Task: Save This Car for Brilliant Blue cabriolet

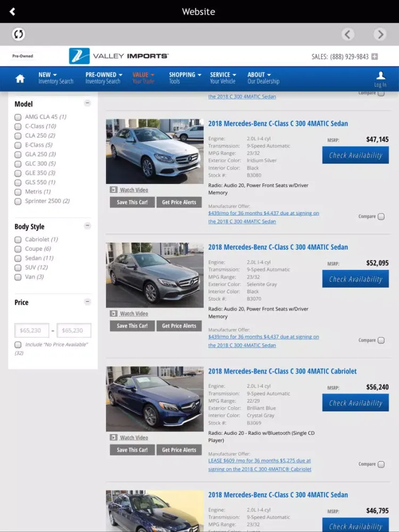Action: click(x=132, y=450)
